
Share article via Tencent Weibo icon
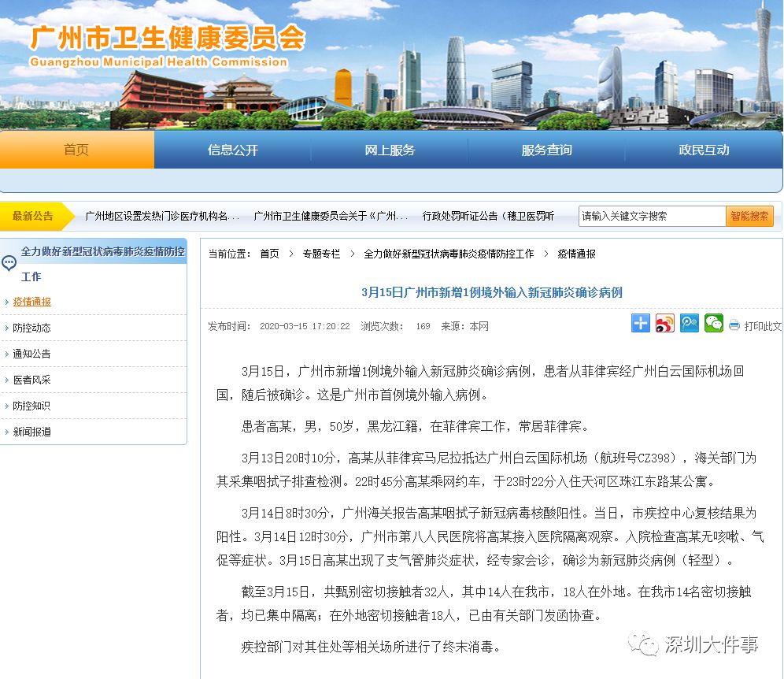tap(690, 323)
